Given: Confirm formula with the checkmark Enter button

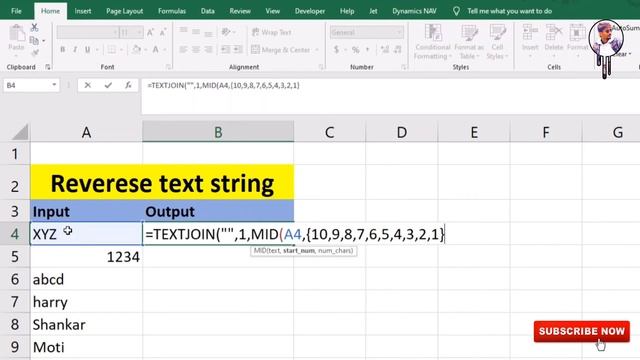Looking at the screenshot, I should pyautogui.click(x=108, y=85).
